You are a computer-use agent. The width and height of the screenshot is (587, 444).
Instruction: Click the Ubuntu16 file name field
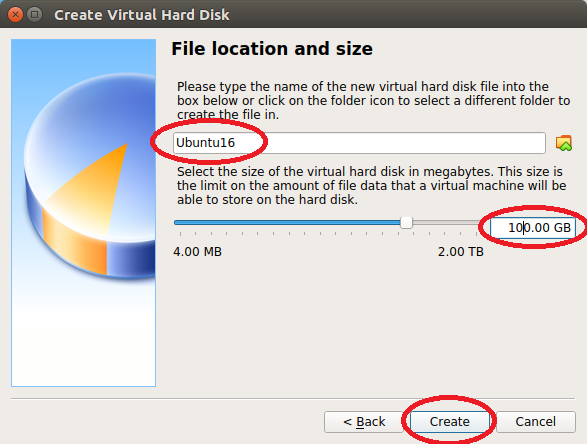[x=359, y=143]
